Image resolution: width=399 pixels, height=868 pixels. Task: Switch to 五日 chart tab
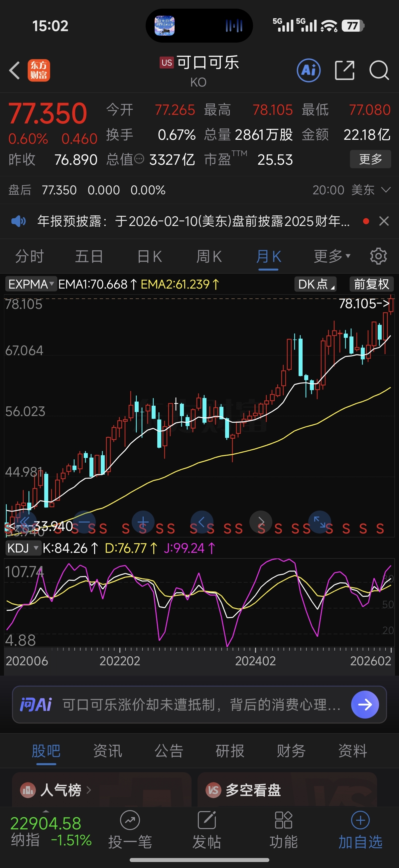click(x=89, y=256)
